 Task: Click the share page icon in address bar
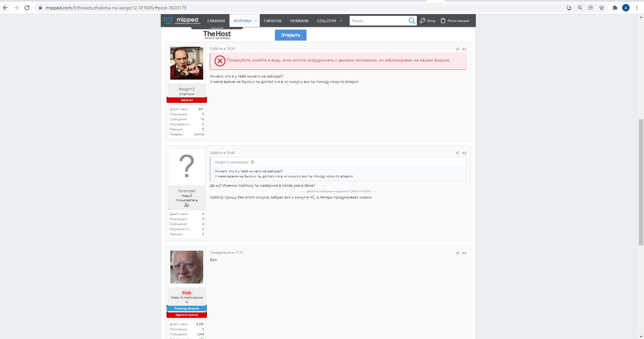click(x=591, y=8)
